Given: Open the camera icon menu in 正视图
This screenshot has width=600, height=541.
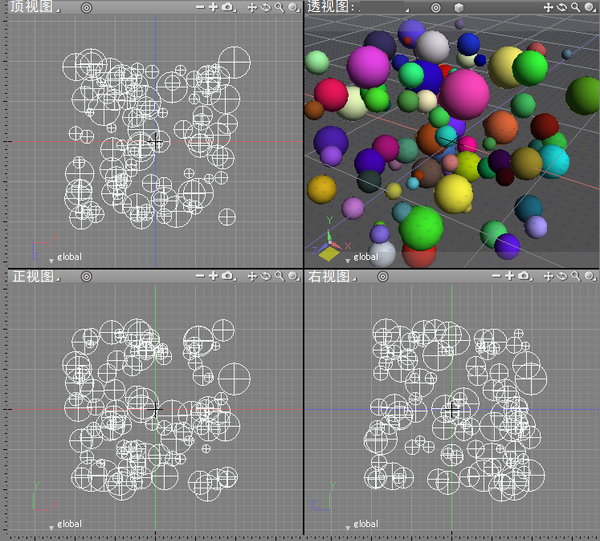Looking at the screenshot, I should 228,275.
